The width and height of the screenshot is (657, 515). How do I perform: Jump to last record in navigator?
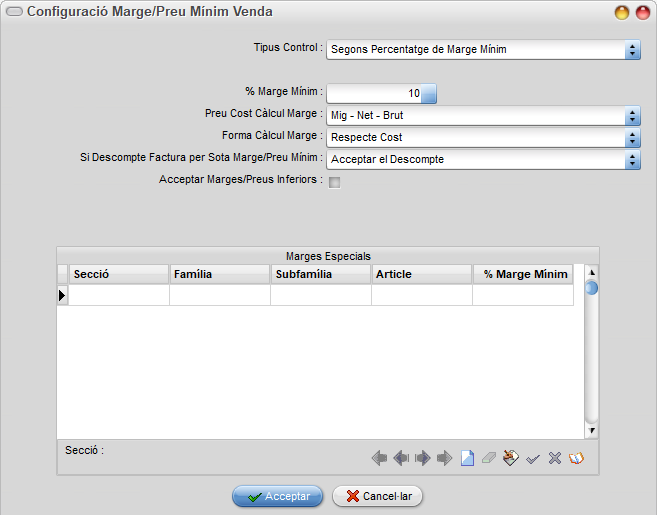[445, 458]
